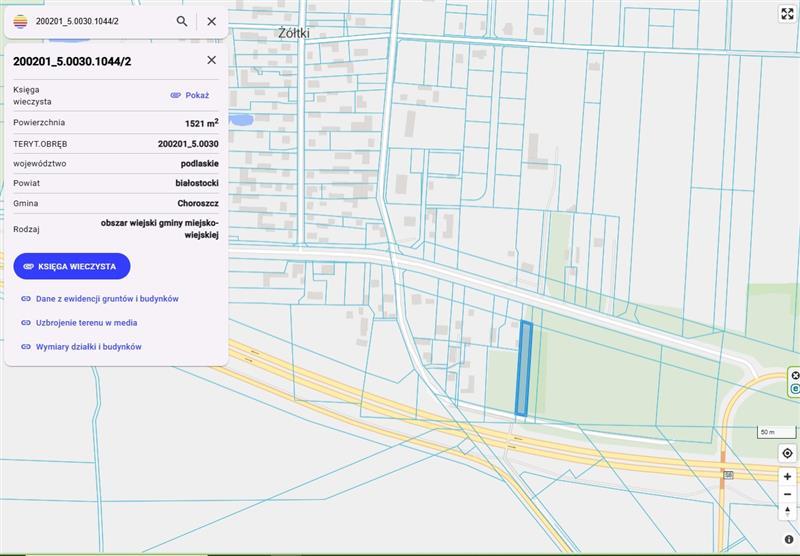Zoom in with the plus button
The width and height of the screenshot is (800, 556).
(787, 477)
